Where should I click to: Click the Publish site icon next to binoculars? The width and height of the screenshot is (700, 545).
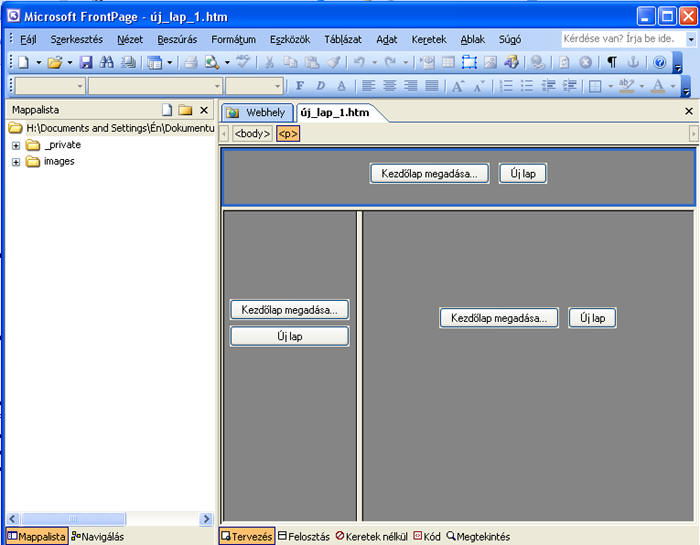pyautogui.click(x=129, y=62)
